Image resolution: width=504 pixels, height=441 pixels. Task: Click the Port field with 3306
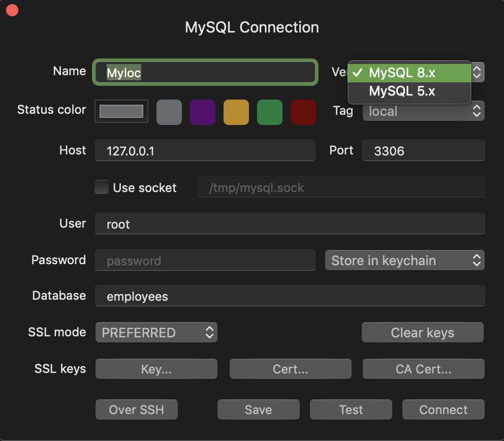(x=423, y=150)
